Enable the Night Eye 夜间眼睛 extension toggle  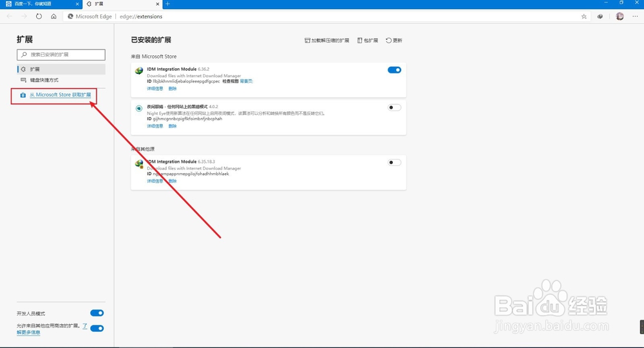tap(394, 107)
